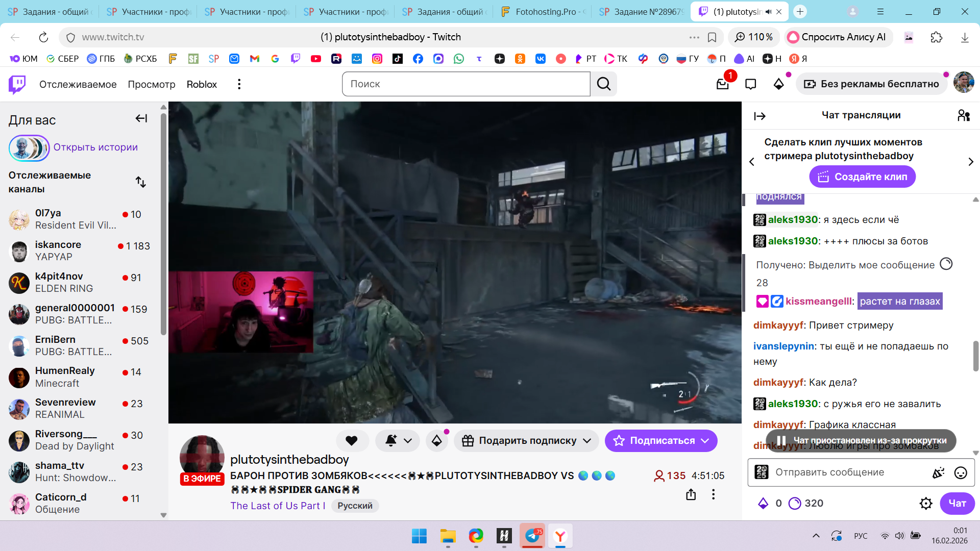Open The Last of Us Part I link
This screenshot has width=980, height=551.
pos(278,506)
